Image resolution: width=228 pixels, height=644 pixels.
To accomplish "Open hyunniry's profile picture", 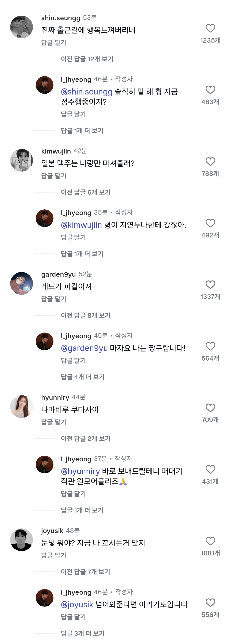I will pyautogui.click(x=22, y=407).
